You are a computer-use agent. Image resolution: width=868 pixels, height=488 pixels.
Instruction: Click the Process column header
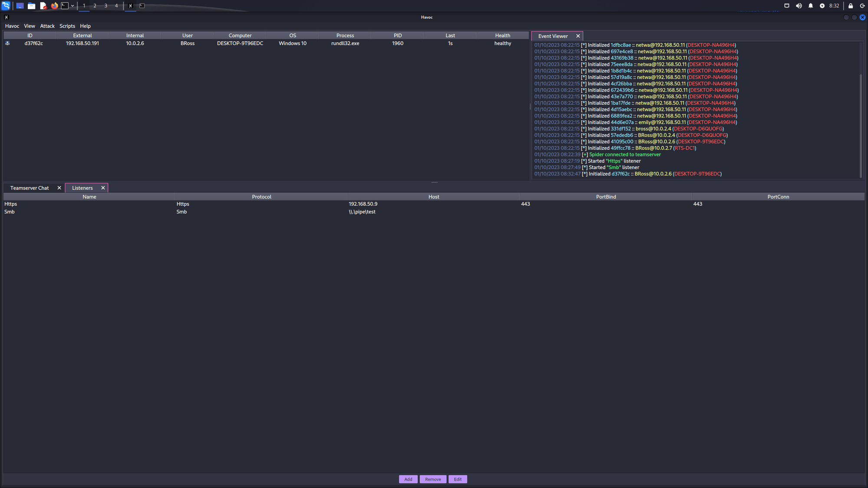pyautogui.click(x=345, y=36)
